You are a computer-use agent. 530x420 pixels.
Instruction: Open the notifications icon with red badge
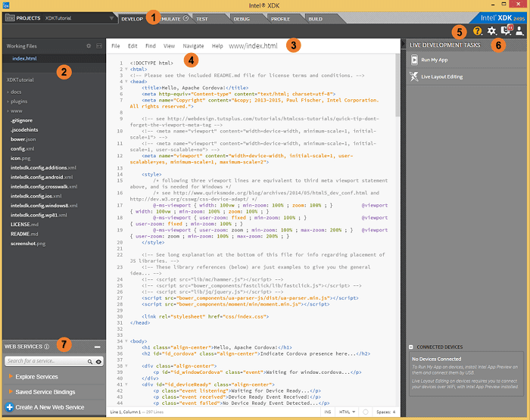[x=506, y=30]
